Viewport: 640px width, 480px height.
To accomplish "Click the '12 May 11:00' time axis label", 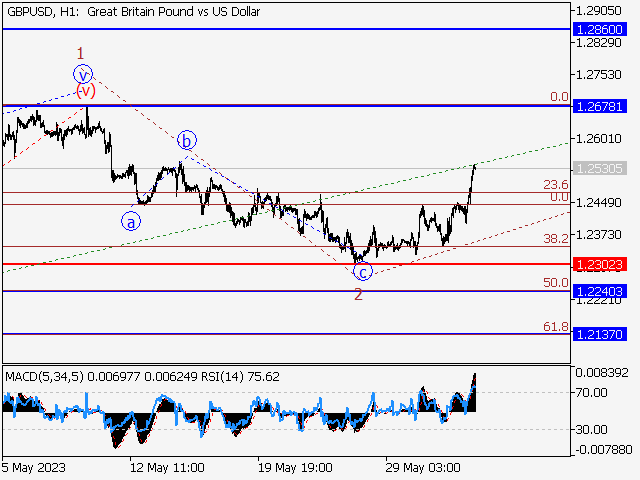I will point(167,467).
